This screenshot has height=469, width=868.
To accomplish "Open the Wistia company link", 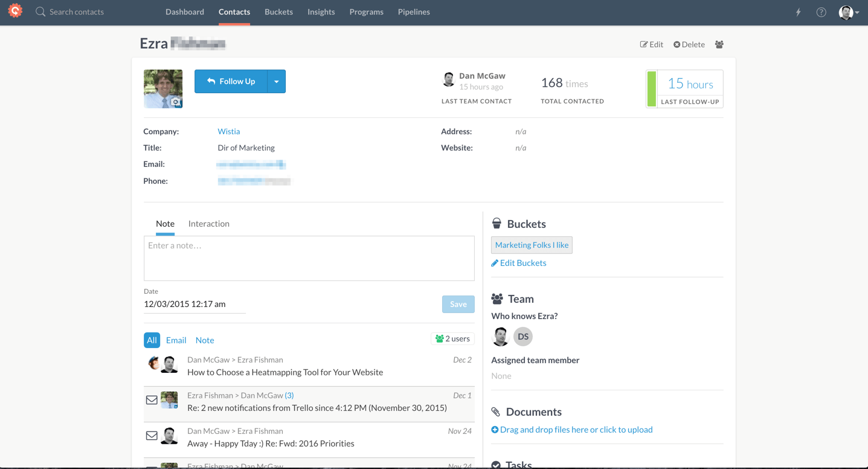I will [x=228, y=131].
